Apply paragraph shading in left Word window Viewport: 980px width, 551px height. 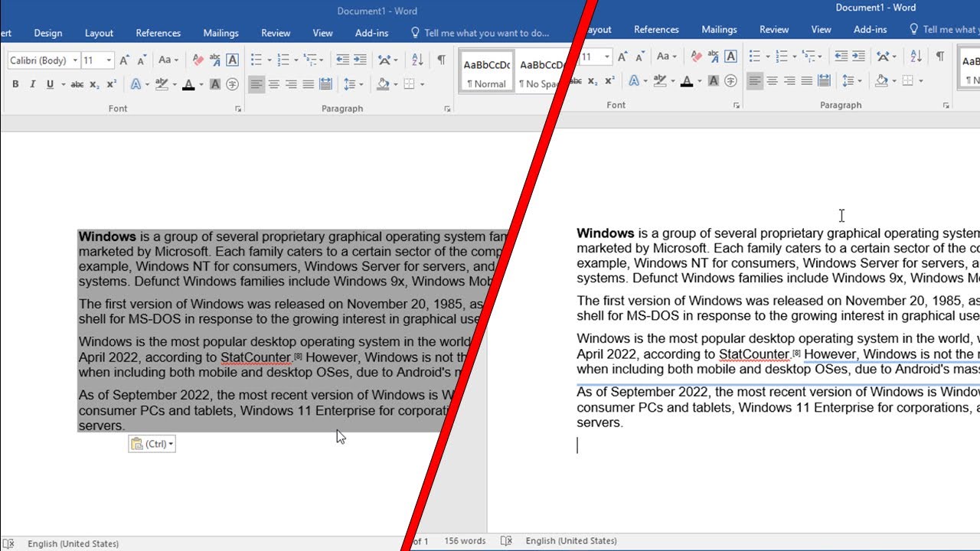click(384, 84)
